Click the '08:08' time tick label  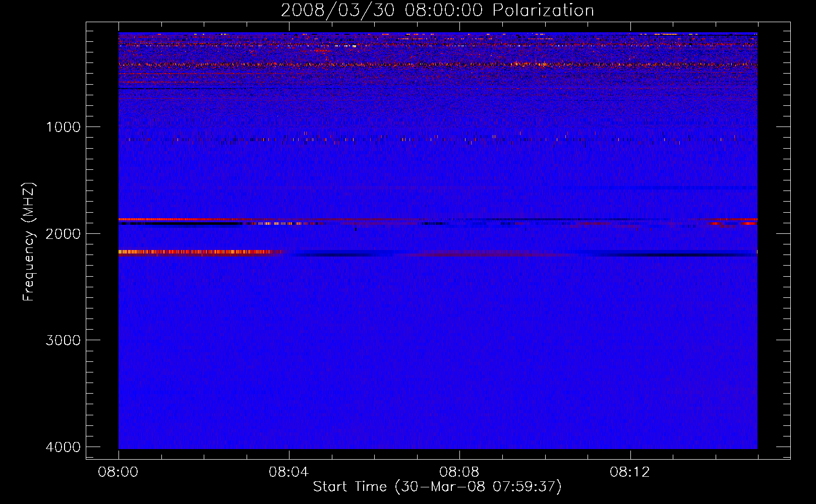coord(459,472)
